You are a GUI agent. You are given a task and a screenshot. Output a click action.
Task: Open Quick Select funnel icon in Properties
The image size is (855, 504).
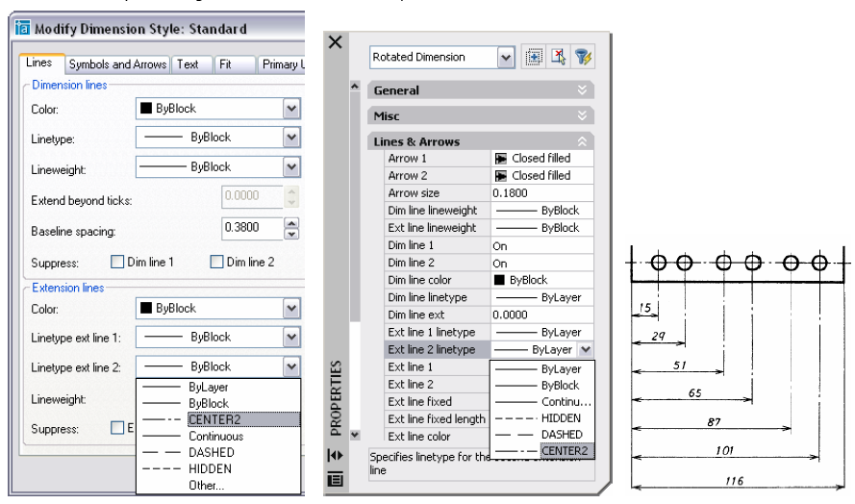(583, 57)
